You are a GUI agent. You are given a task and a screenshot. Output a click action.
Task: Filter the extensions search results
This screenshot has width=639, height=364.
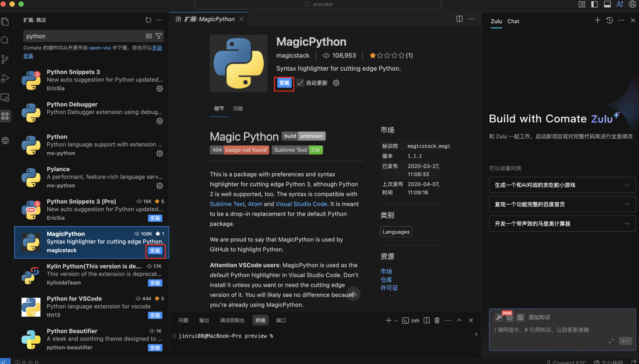click(159, 36)
